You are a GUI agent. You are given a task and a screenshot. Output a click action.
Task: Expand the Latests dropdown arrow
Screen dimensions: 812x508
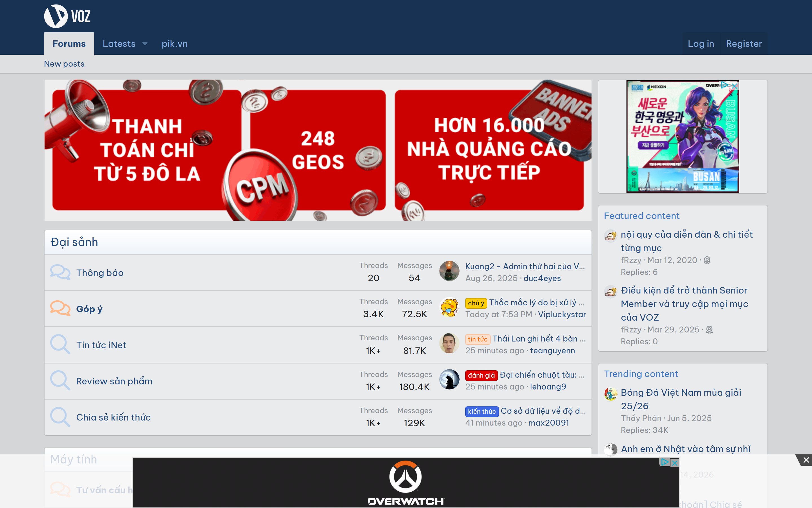click(145, 44)
